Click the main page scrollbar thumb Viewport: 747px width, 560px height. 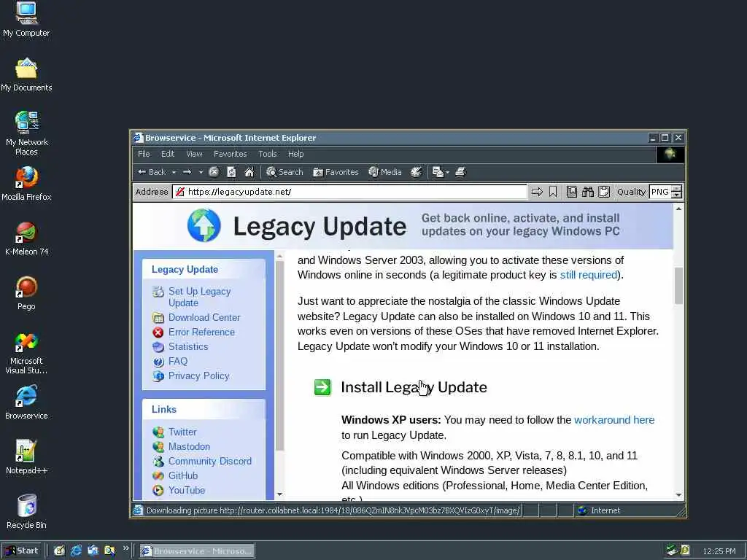point(678,286)
